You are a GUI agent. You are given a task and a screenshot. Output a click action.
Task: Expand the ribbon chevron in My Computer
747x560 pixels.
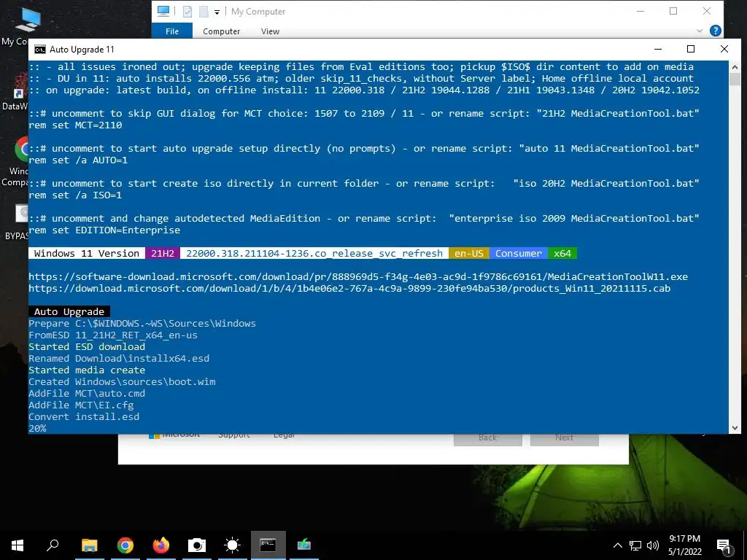coord(699,31)
